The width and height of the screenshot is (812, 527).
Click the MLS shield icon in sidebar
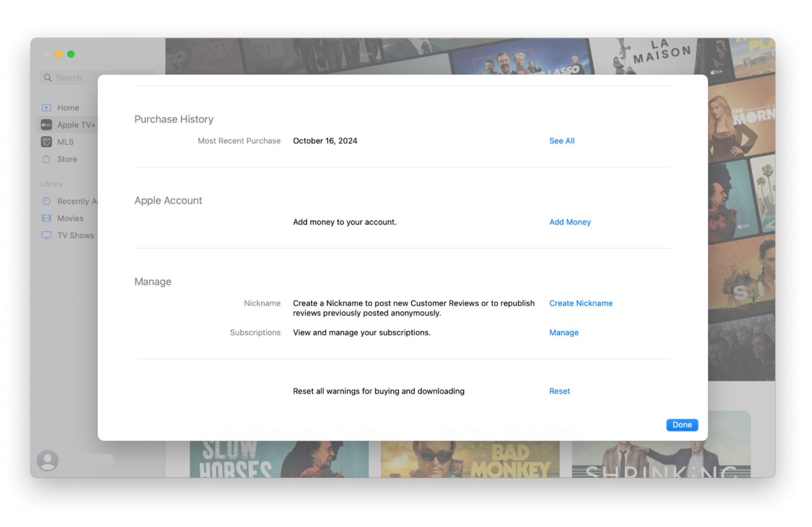[46, 142]
